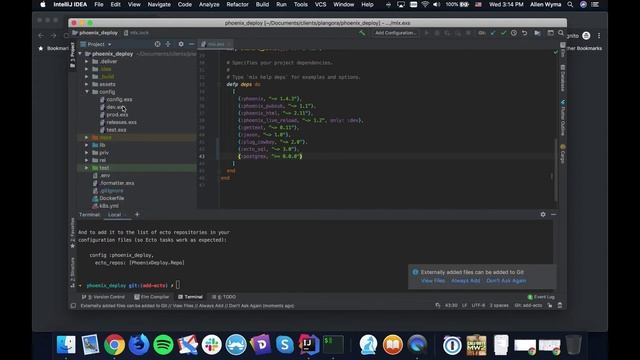Open the Build project hammer icon
Screen dimensions: 640x360
362,33
